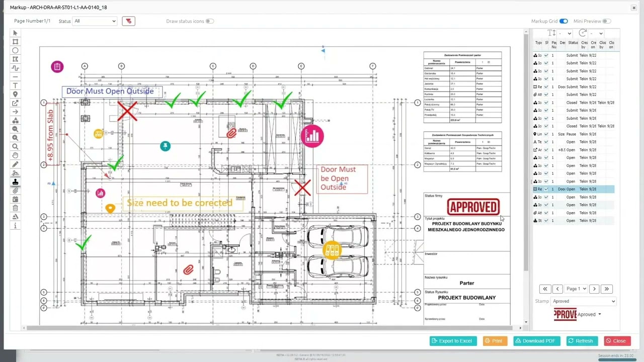Screen dimensions: 644x362
Task: Select the measurement scale tool
Action: point(15,217)
